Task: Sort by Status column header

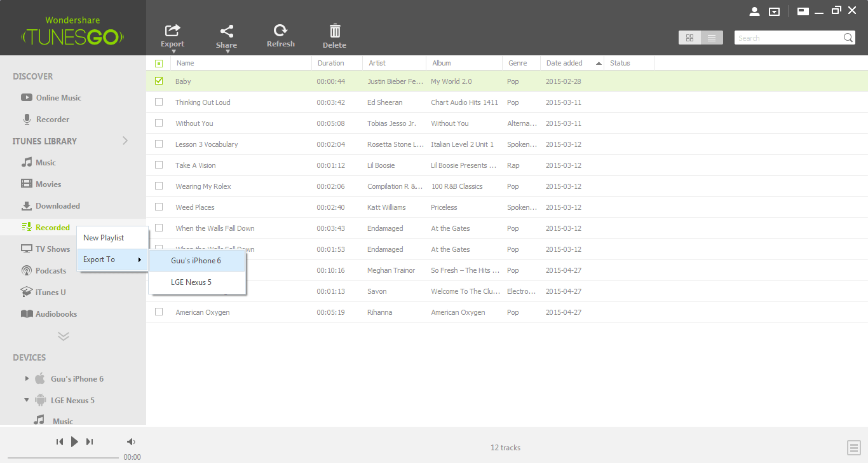Action: point(630,63)
